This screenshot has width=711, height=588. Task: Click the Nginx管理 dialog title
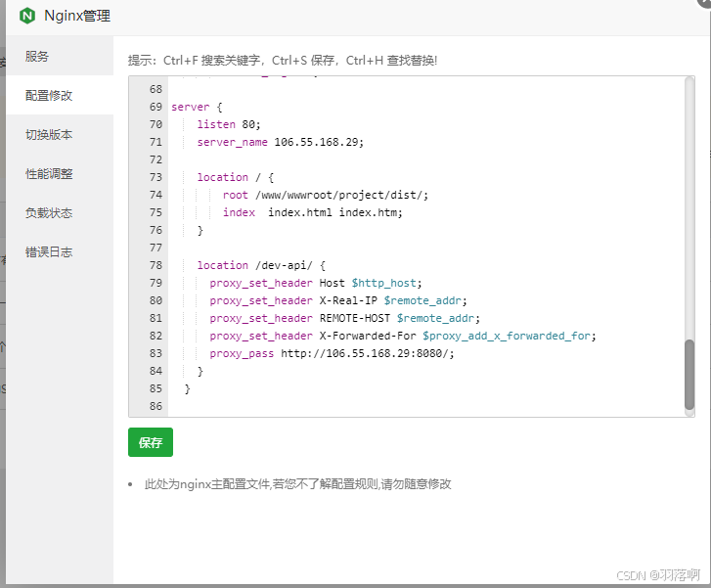point(77,16)
